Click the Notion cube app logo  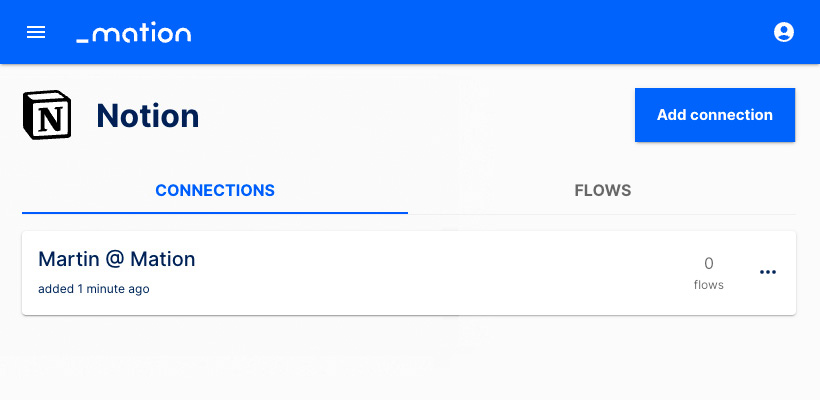[47, 115]
